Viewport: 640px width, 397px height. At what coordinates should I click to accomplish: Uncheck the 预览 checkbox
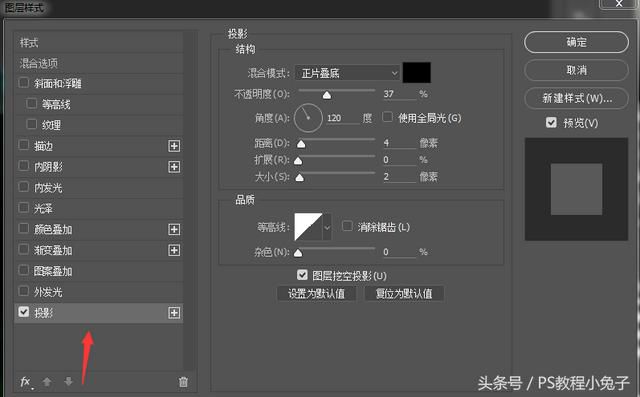[551, 122]
